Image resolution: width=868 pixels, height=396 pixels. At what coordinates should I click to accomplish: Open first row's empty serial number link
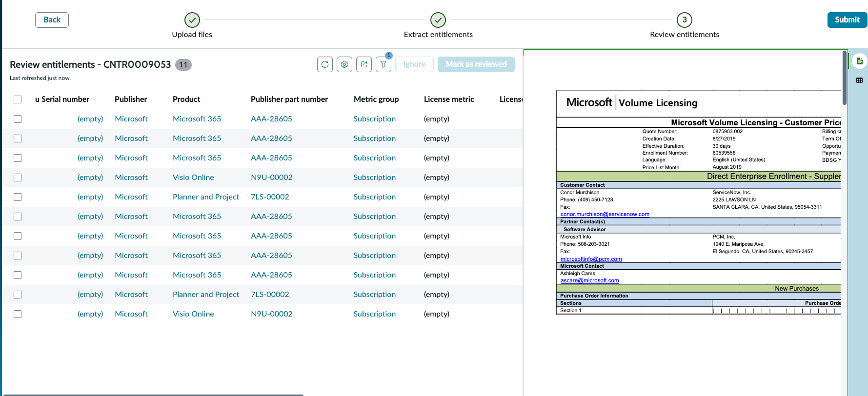pyautogui.click(x=90, y=119)
